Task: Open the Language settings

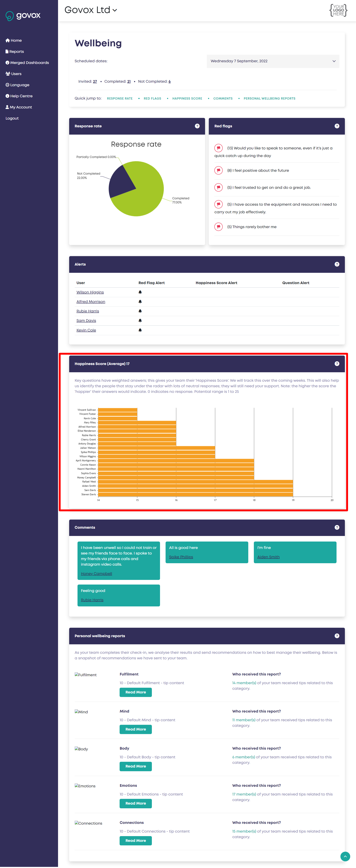Action: [x=18, y=85]
